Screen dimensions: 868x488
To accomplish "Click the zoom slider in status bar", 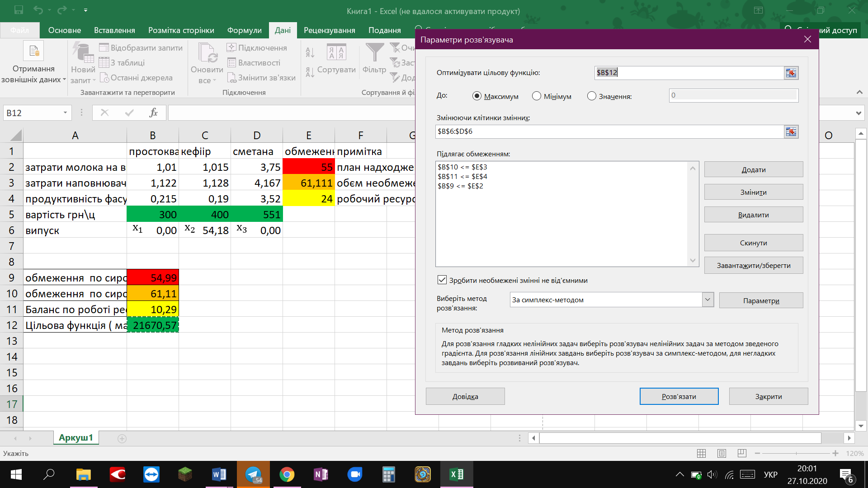I will tap(796, 453).
